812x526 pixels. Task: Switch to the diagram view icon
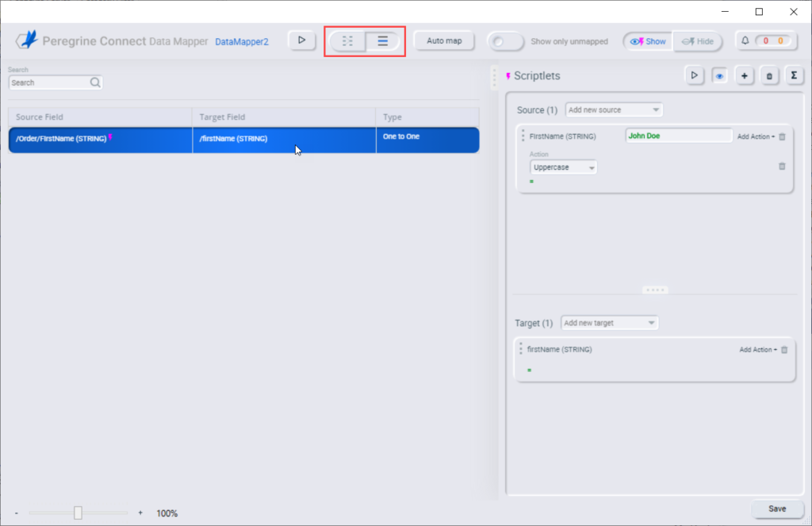click(x=347, y=41)
